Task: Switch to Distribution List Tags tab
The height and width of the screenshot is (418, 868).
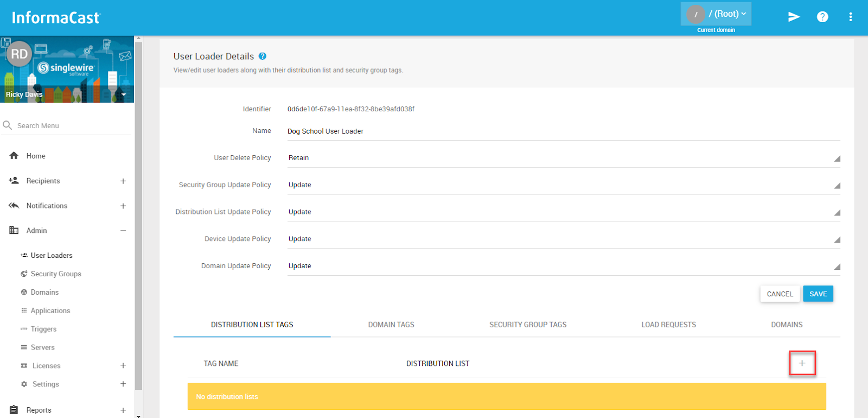Action: [x=252, y=325]
